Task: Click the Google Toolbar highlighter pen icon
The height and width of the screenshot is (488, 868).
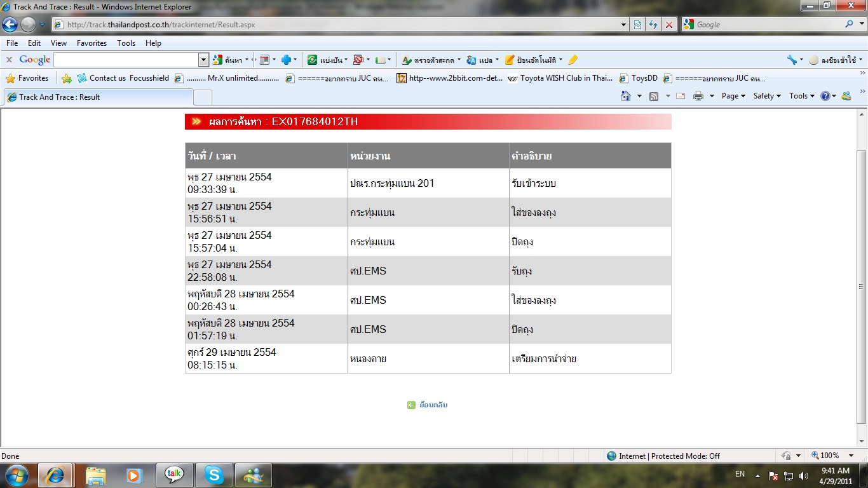Action: click(x=573, y=60)
